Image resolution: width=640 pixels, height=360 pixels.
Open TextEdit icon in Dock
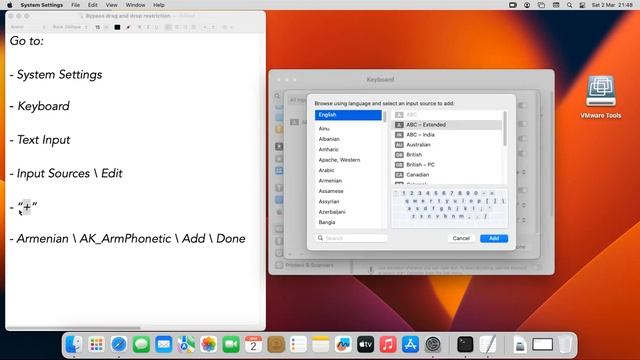[x=488, y=344]
